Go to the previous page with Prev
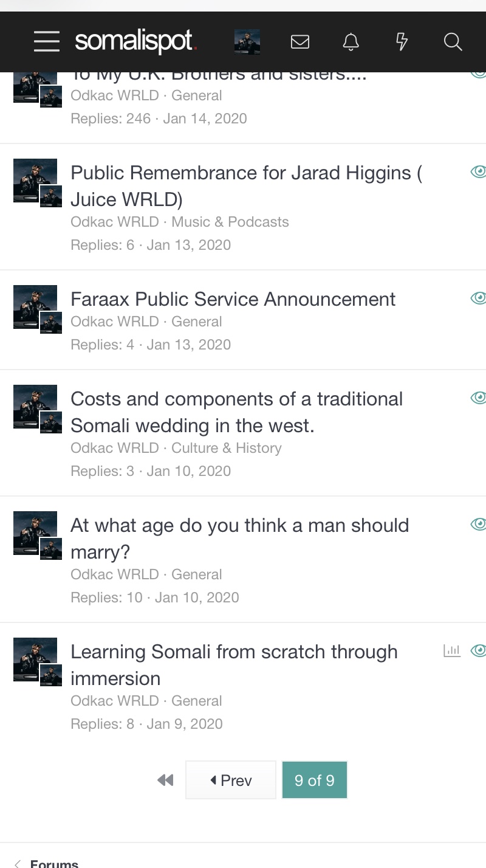This screenshot has width=486, height=868. click(x=231, y=780)
